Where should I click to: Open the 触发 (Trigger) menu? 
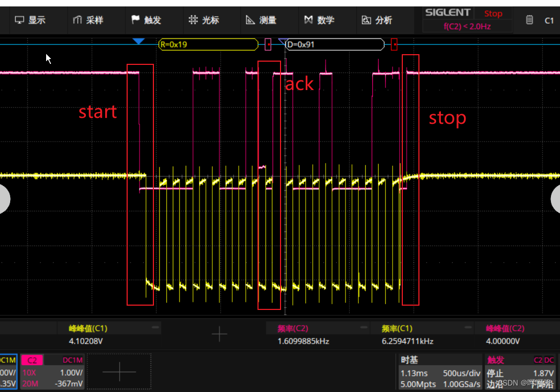coord(146,20)
